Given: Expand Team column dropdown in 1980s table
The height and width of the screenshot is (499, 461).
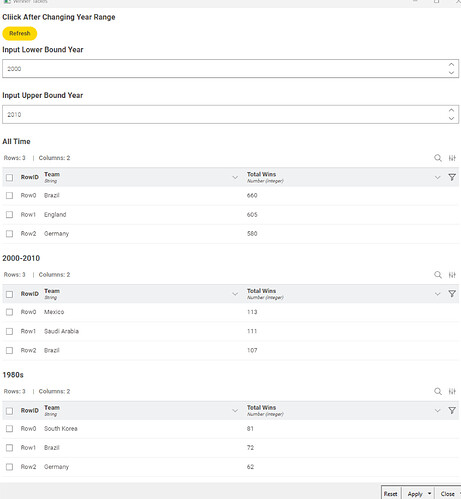Looking at the screenshot, I should point(235,411).
